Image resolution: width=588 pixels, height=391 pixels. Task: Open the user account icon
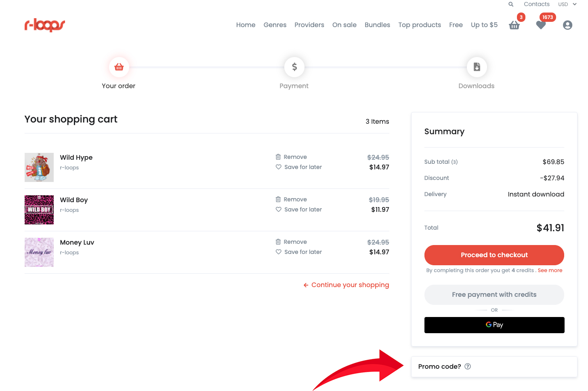click(567, 25)
